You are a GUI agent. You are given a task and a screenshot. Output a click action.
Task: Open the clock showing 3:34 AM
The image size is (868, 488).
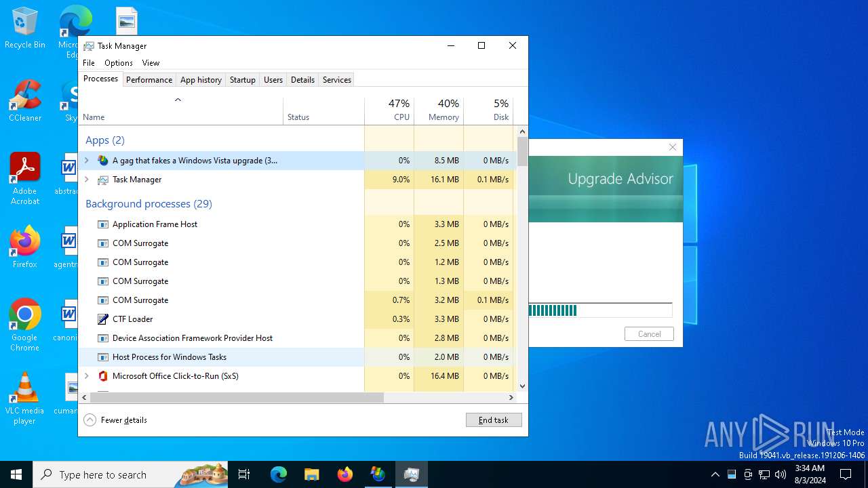pos(809,474)
